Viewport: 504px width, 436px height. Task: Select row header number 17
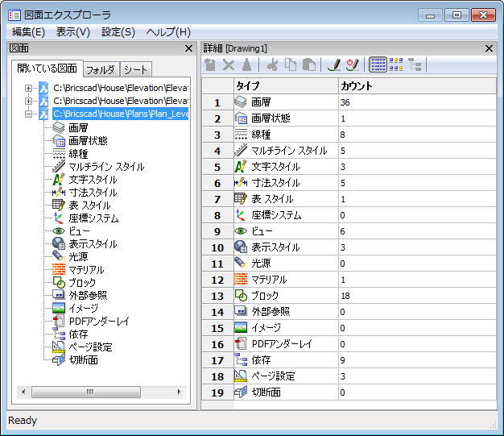pos(217,360)
